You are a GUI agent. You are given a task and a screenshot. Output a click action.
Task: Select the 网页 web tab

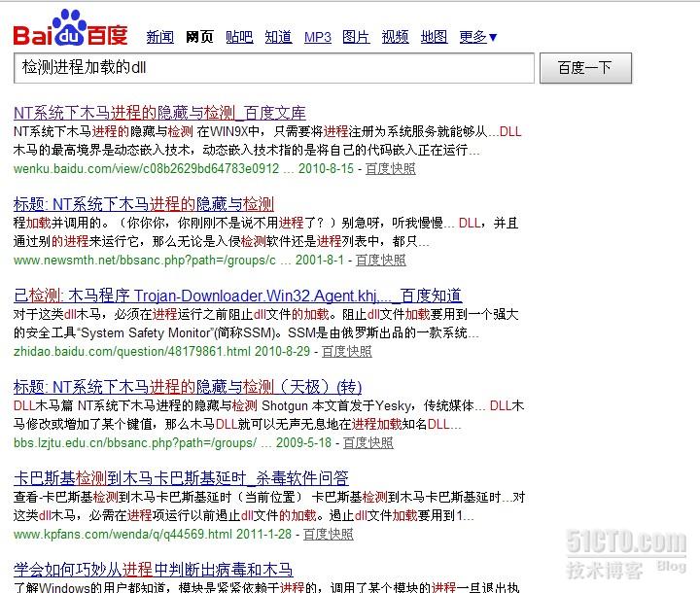click(199, 37)
